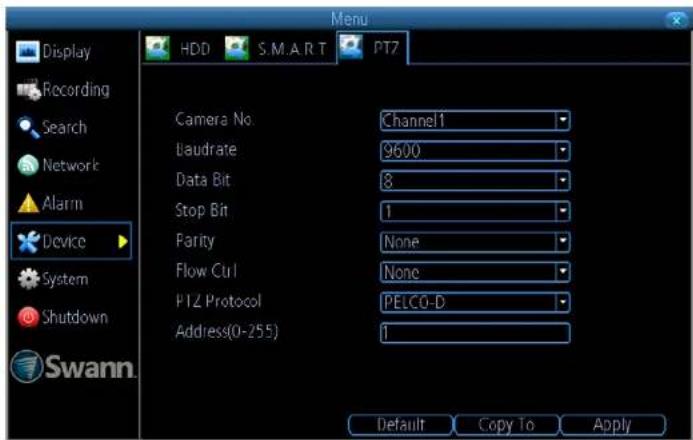Open the Parity dropdown arrow
This screenshot has height=440, width=693.
click(x=563, y=242)
